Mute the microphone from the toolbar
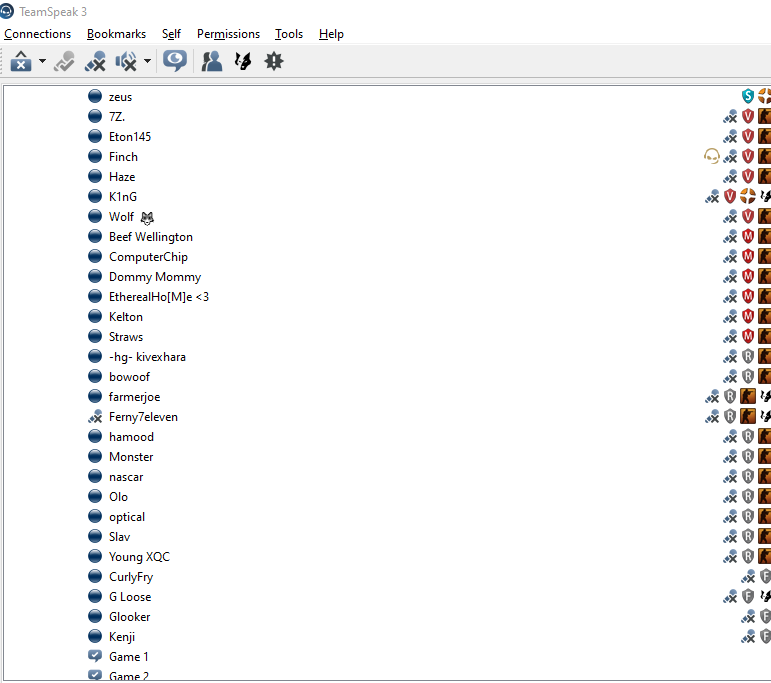 tap(95, 61)
